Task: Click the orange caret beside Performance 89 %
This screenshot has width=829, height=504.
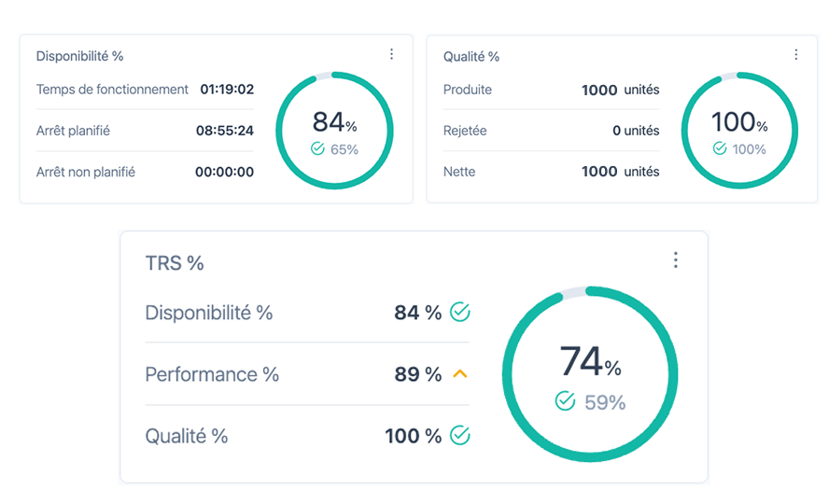Action: click(460, 374)
